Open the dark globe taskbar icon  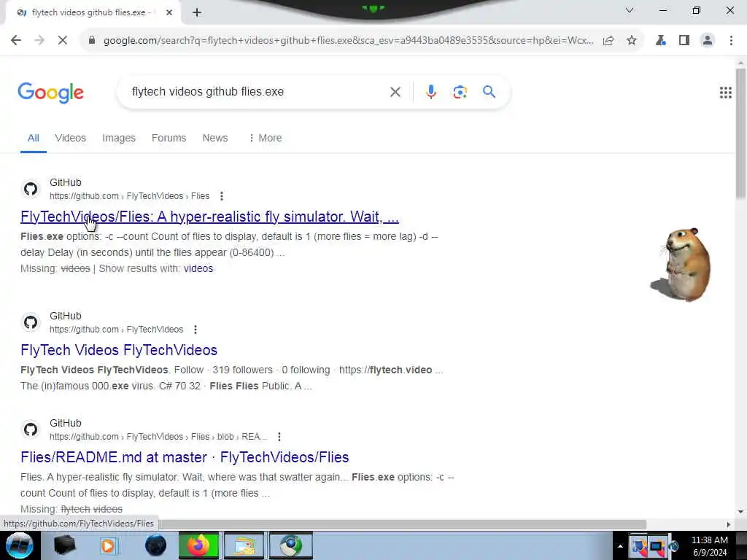point(156,545)
